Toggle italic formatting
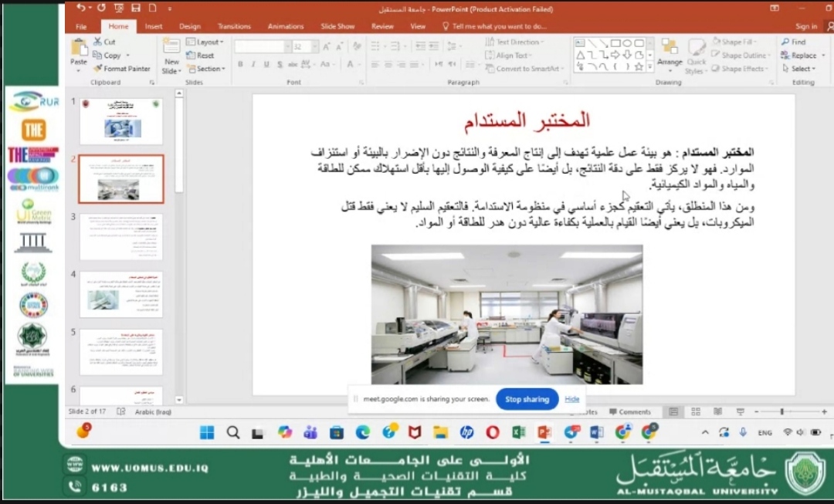This screenshot has width=834, height=504. [253, 64]
